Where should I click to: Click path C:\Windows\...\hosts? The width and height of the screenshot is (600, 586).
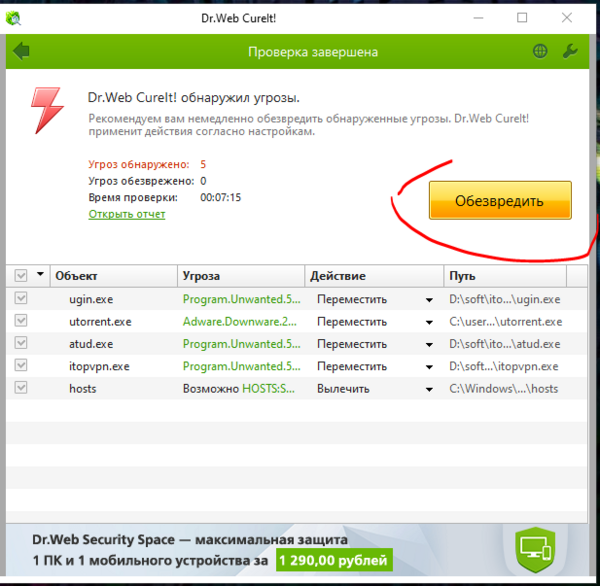(x=504, y=389)
